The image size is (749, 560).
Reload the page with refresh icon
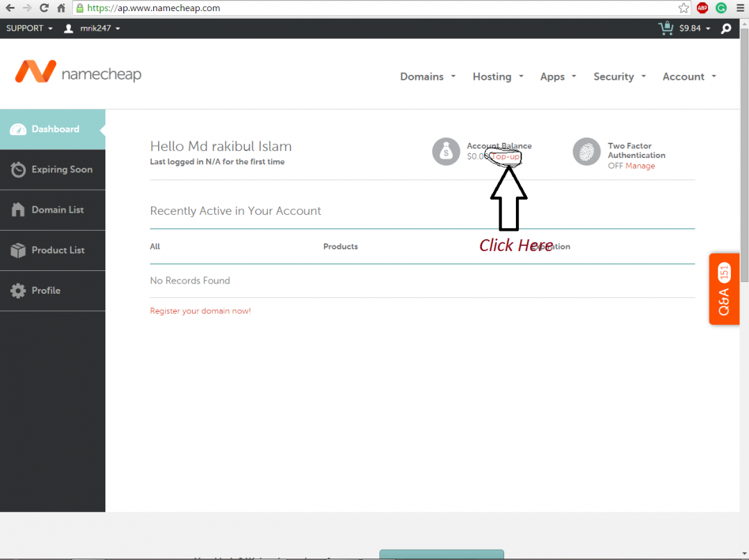tap(44, 8)
